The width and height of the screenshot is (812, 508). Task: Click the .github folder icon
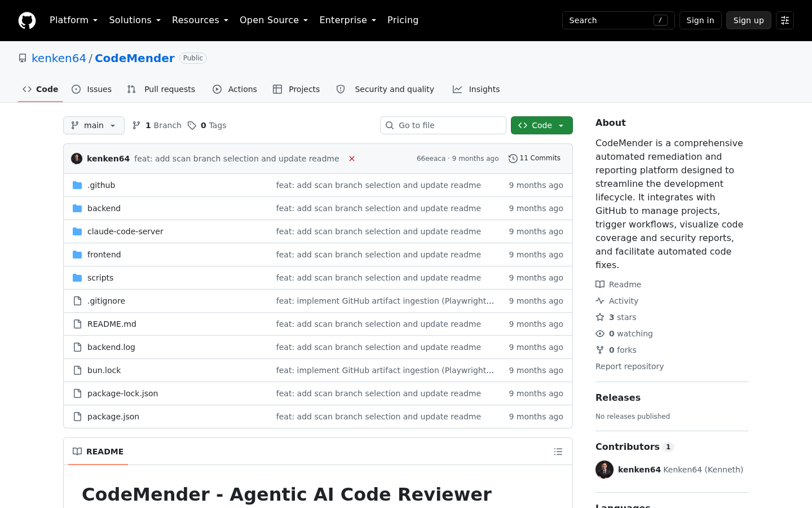pos(77,185)
